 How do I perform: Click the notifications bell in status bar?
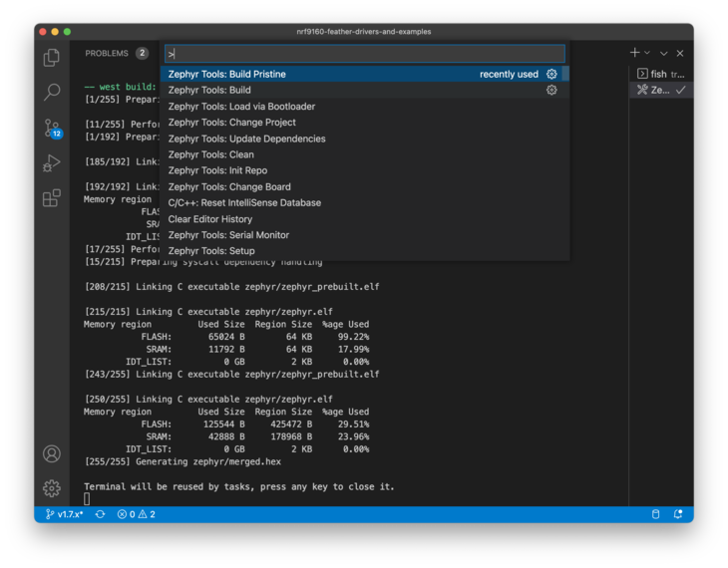pos(678,514)
